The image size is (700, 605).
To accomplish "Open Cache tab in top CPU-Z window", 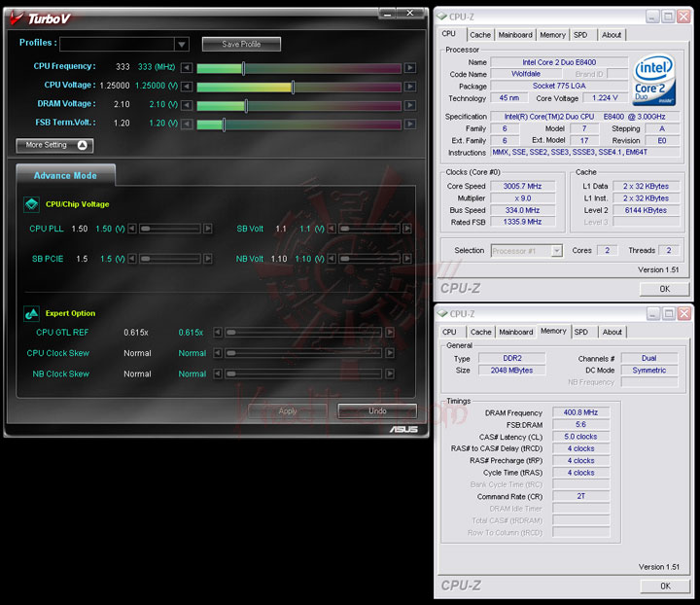I will [480, 35].
